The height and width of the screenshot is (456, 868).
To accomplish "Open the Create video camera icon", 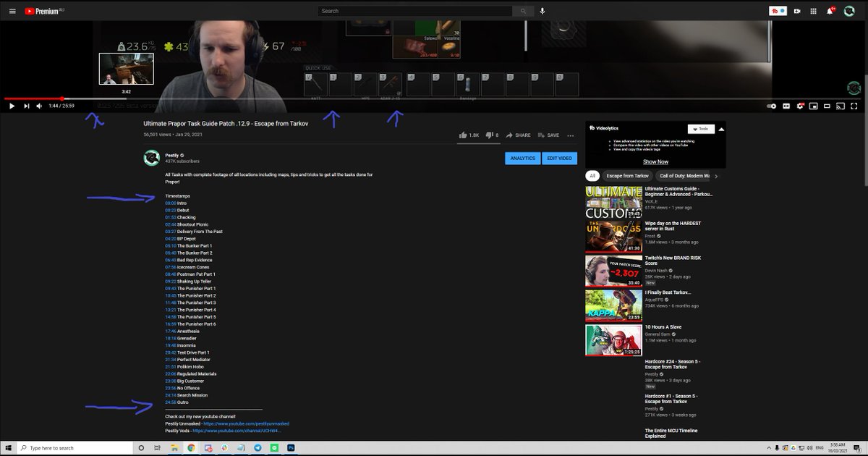I will (x=797, y=11).
